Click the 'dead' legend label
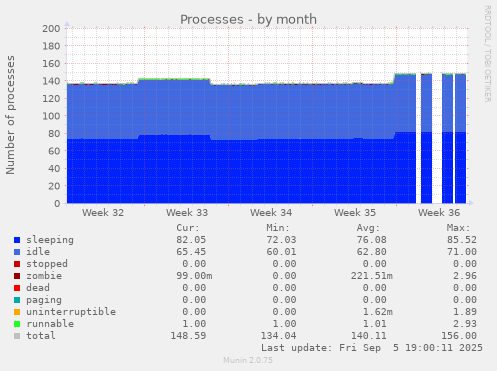 (x=38, y=288)
